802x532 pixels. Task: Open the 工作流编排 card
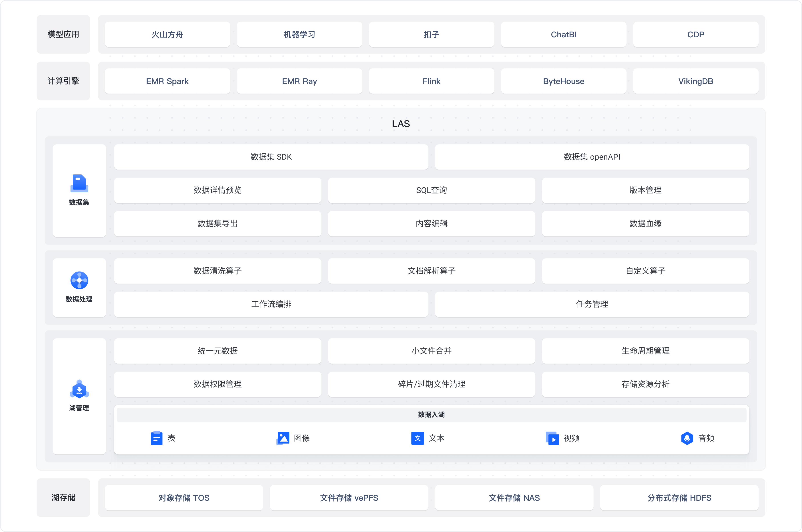point(271,304)
